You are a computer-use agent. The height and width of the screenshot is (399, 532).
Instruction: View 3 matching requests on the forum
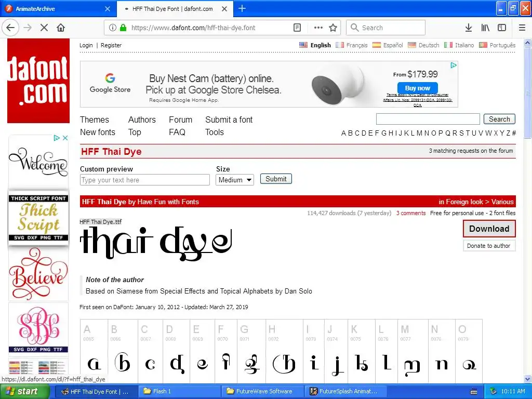pos(471,151)
